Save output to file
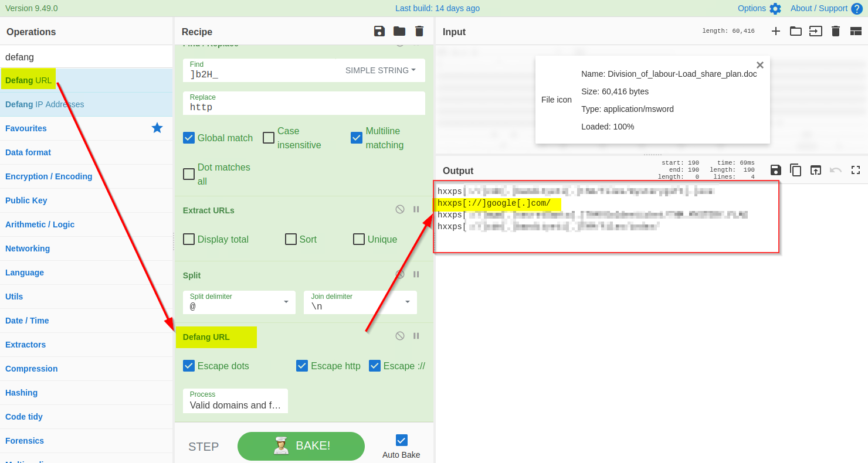 tap(775, 170)
